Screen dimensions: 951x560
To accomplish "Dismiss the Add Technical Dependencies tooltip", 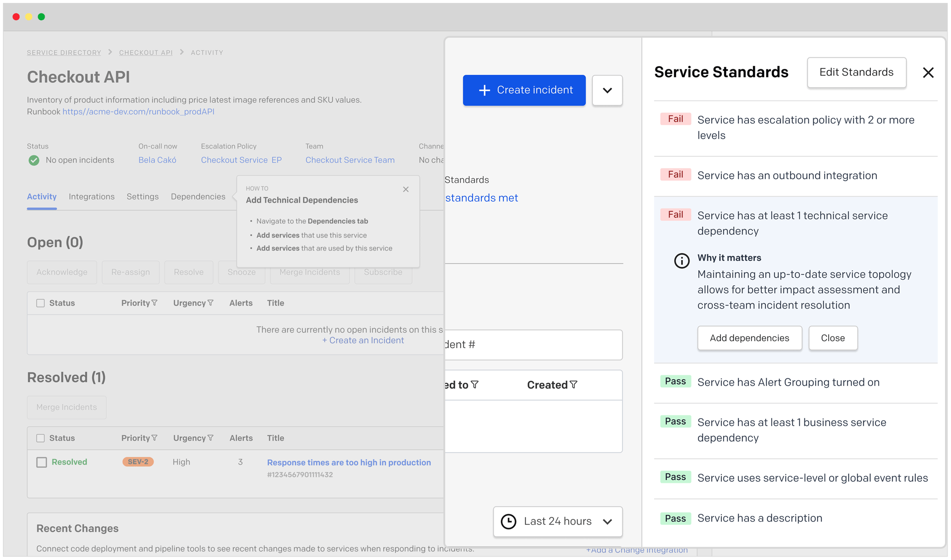I will point(406,189).
